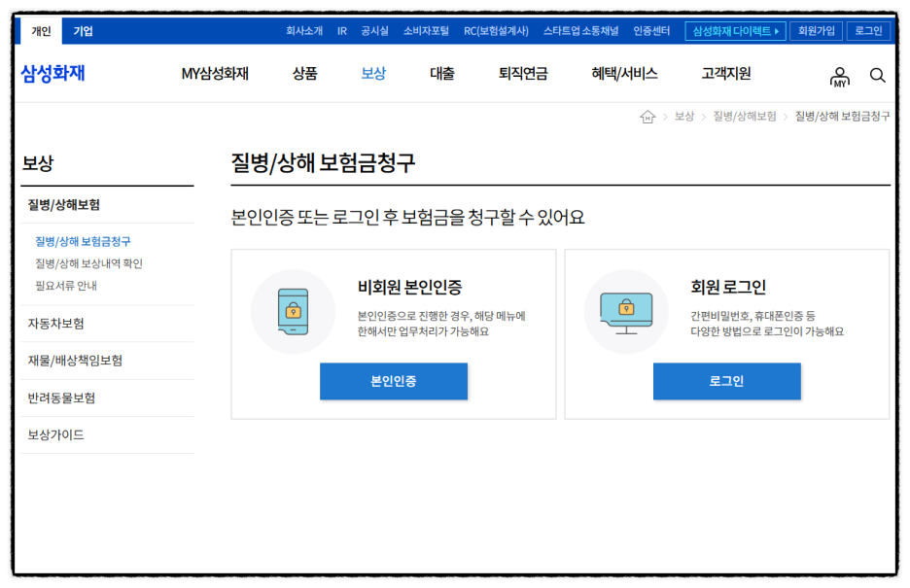Click 질병/상해 보험금청구 in the breadcrumb
Image resolution: width=910 pixels, height=588 pixels.
point(842,117)
